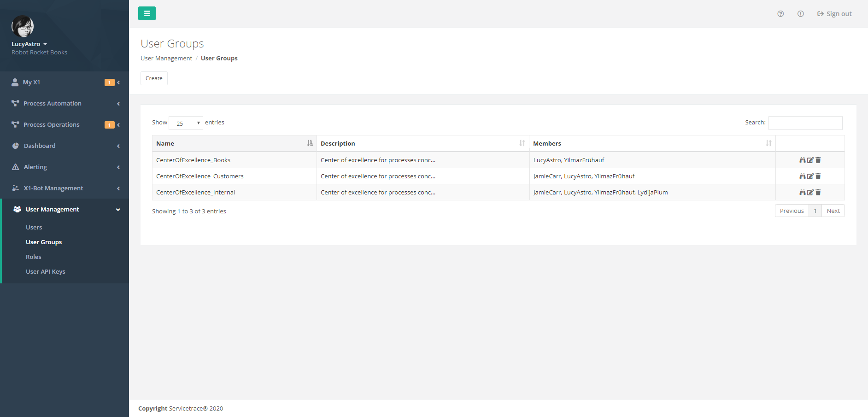Delete the CenterOfExcellence_Books group
Image resolution: width=868 pixels, height=417 pixels.
coord(818,160)
